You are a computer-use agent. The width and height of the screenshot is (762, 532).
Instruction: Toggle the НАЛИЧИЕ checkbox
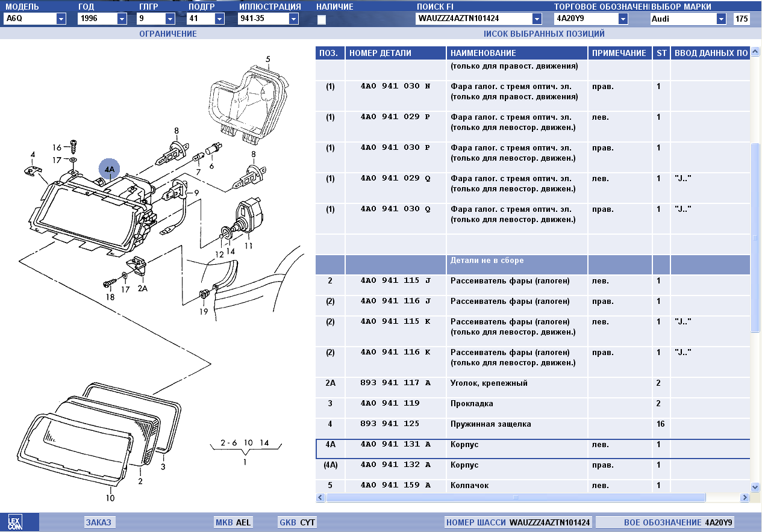coord(322,20)
